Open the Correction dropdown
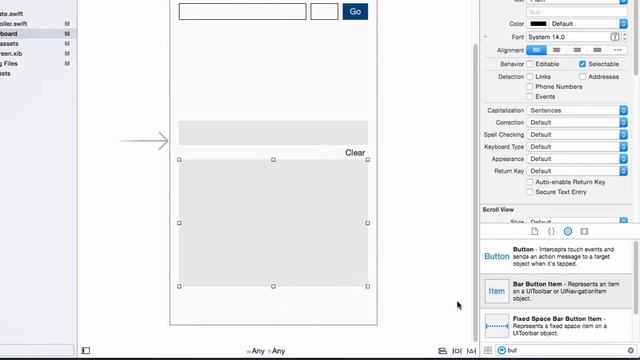640x360 pixels. point(577,122)
